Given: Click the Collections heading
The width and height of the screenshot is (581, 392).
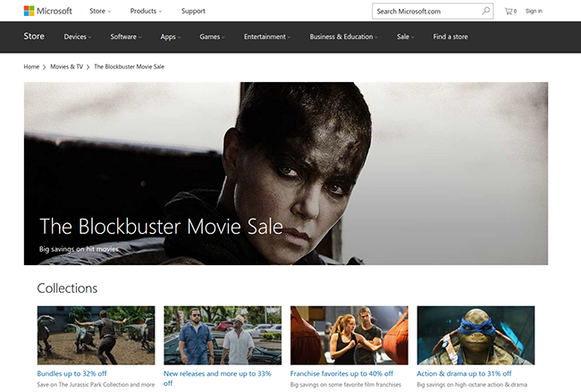Looking at the screenshot, I should (x=67, y=288).
